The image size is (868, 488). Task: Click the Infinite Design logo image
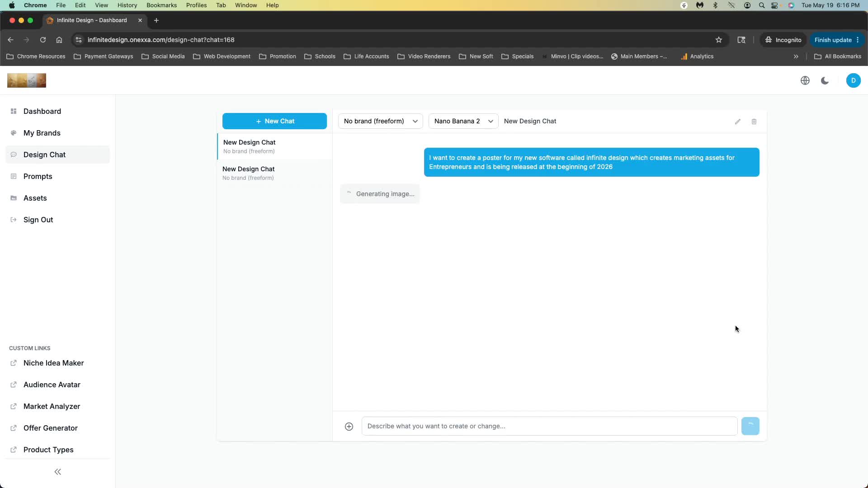[27, 80]
